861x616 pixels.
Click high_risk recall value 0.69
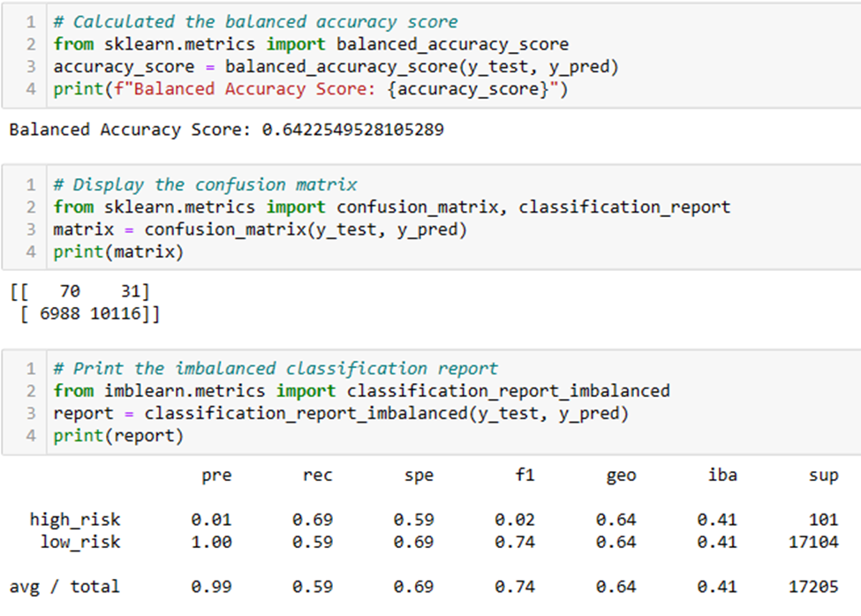[313, 520]
